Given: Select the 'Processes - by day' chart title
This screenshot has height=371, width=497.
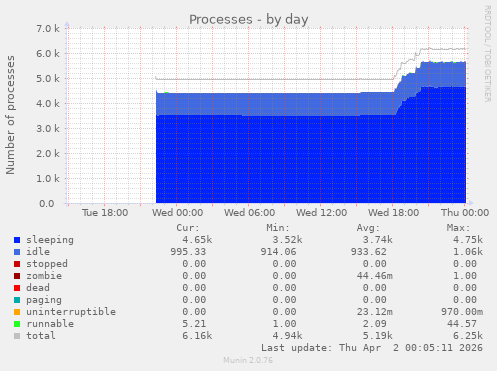Looking at the screenshot, I should (x=249, y=20).
